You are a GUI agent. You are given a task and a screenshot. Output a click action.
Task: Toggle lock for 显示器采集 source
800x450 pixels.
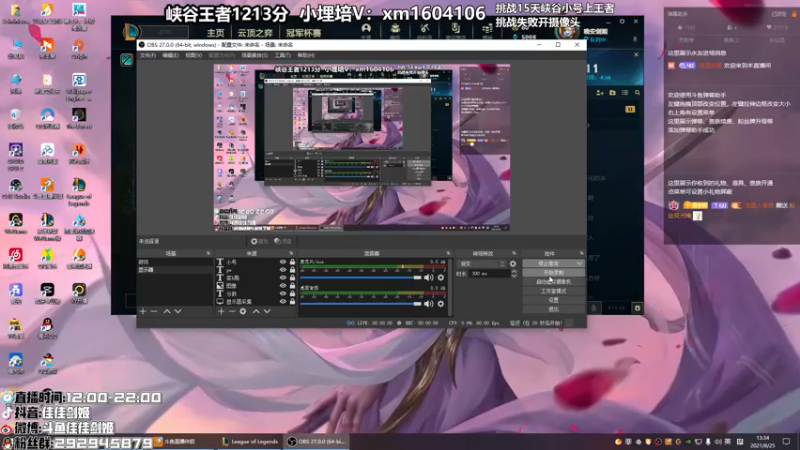292,302
